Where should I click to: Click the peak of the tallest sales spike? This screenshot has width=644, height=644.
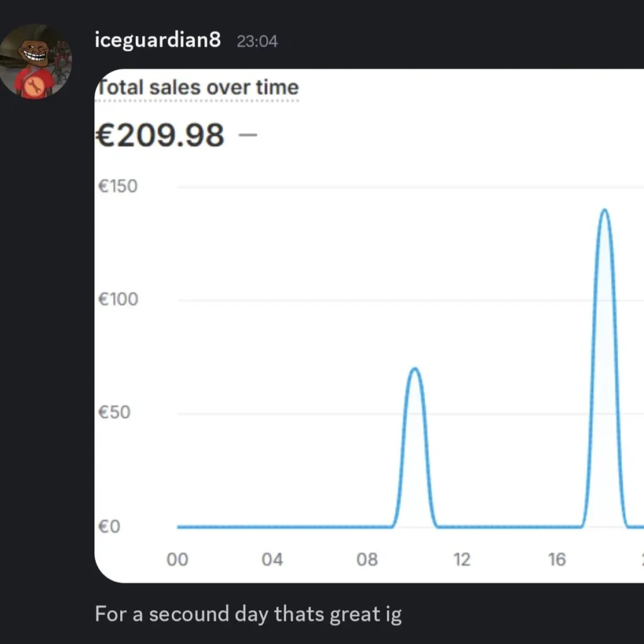click(604, 210)
